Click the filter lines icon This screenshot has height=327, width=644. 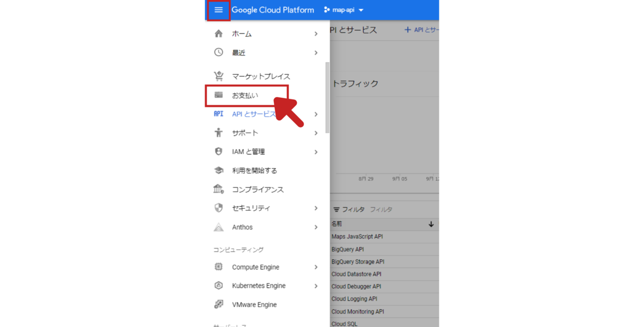pos(336,210)
